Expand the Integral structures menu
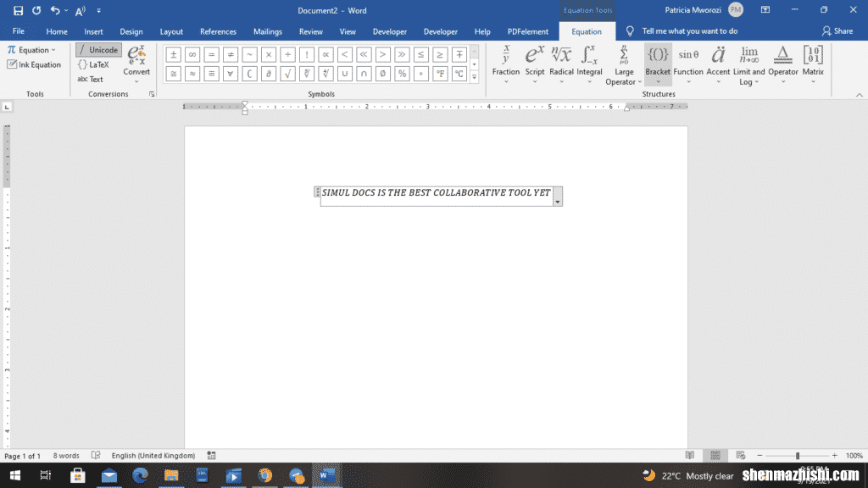Viewport: 868px width, 488px height. click(589, 64)
